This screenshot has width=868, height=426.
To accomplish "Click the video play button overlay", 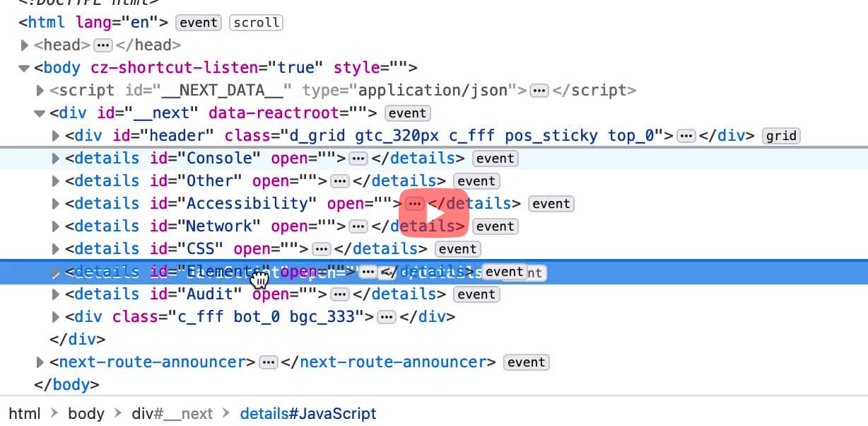I will (x=434, y=213).
